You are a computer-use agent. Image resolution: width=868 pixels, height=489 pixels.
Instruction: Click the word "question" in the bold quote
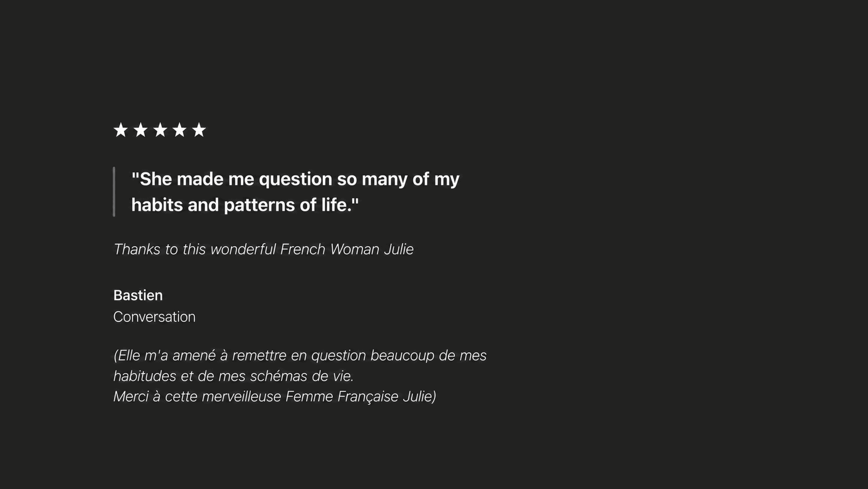(x=295, y=179)
